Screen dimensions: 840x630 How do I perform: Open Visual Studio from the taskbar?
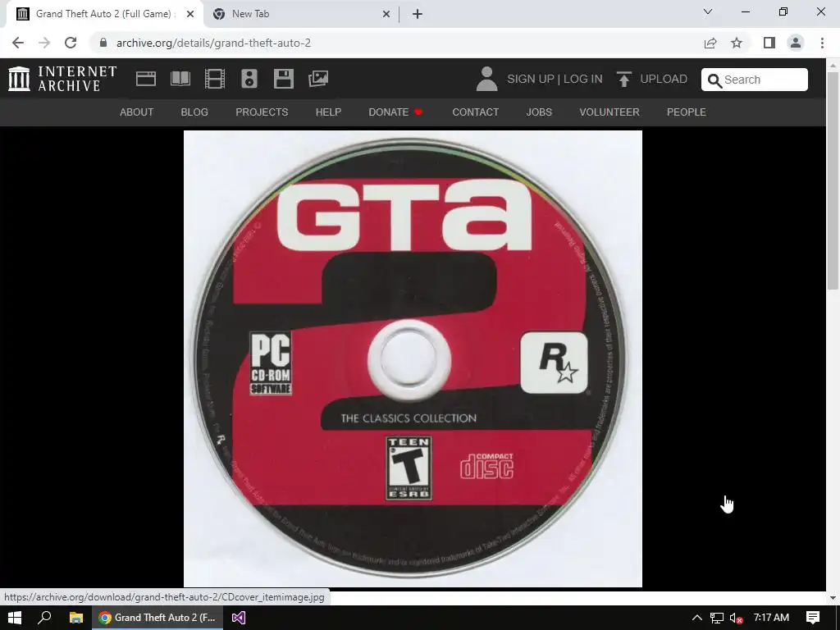point(239,618)
